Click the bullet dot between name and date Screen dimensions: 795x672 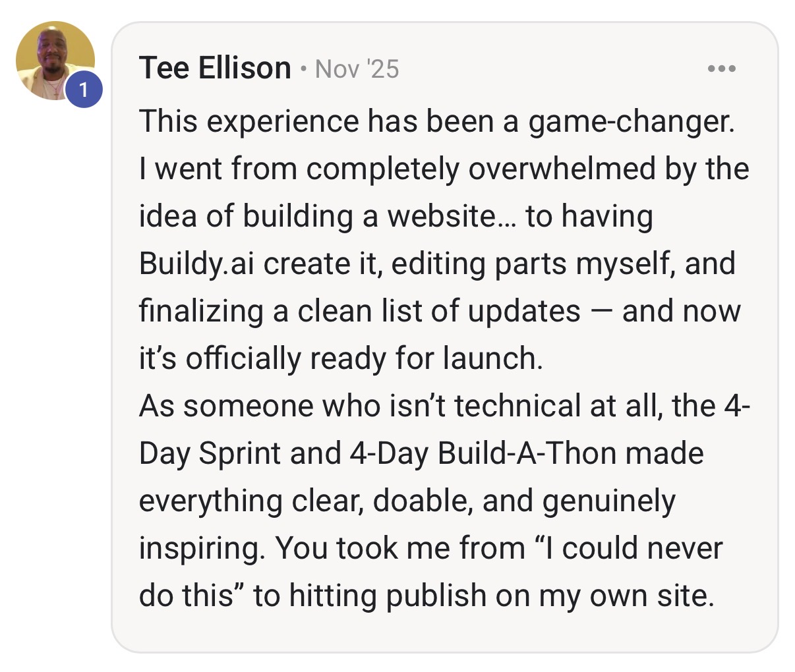pyautogui.click(x=303, y=69)
